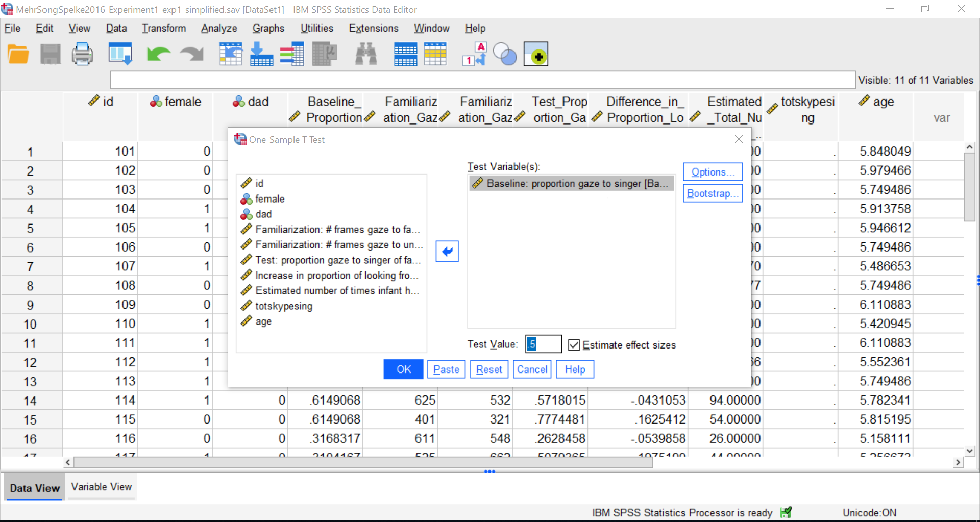Click the Test Value input field
The width and height of the screenshot is (980, 522).
tap(544, 344)
